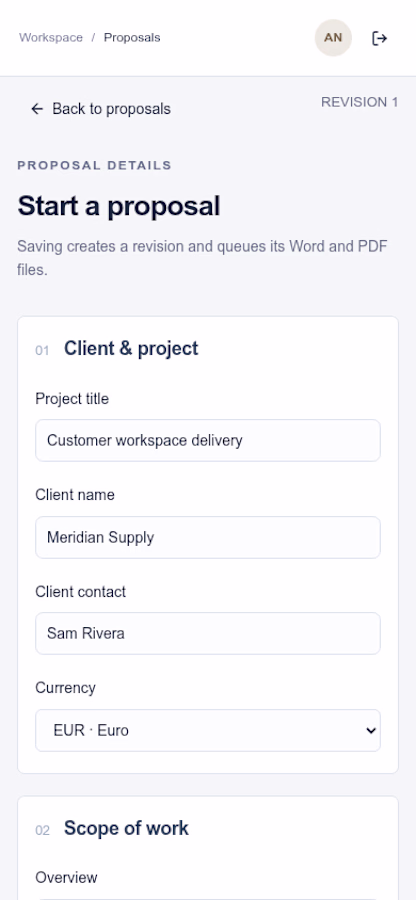Click the Scope of work section heading
Image resolution: width=416 pixels, height=900 pixels.
coord(126,828)
